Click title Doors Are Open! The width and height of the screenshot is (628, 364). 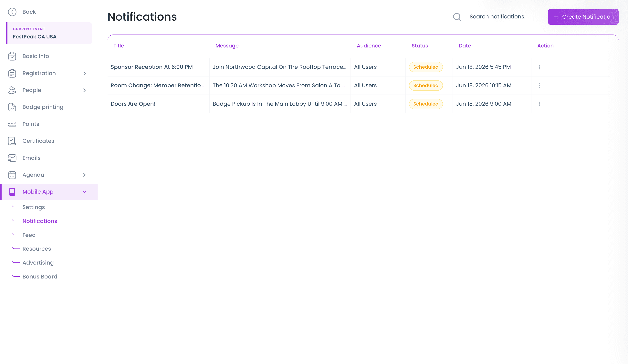point(133,104)
